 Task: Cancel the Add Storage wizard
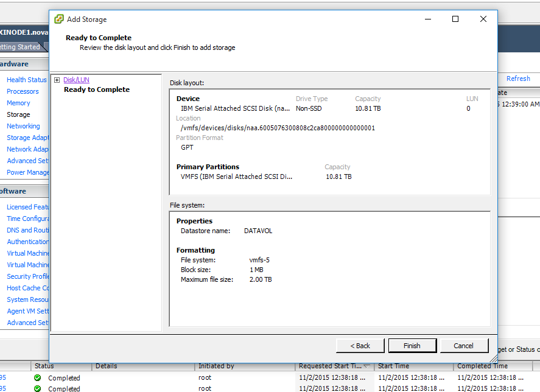click(463, 346)
